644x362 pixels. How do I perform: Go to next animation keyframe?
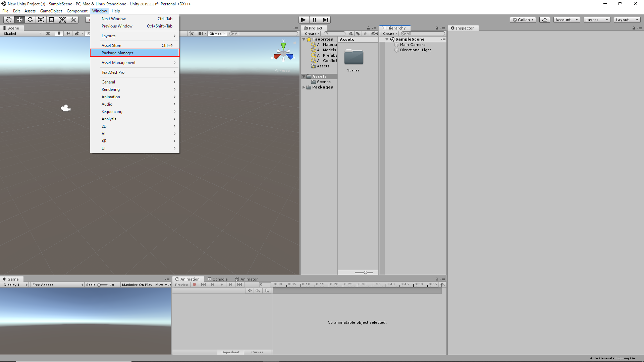pyautogui.click(x=230, y=285)
